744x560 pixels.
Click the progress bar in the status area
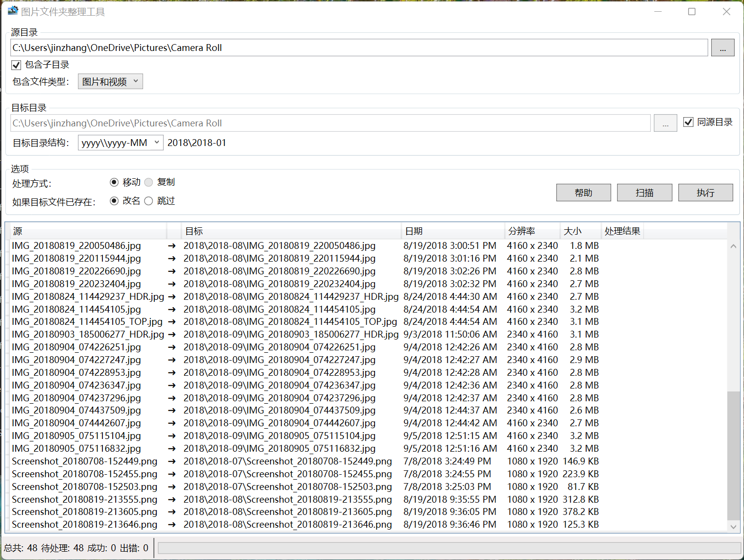[449, 548]
